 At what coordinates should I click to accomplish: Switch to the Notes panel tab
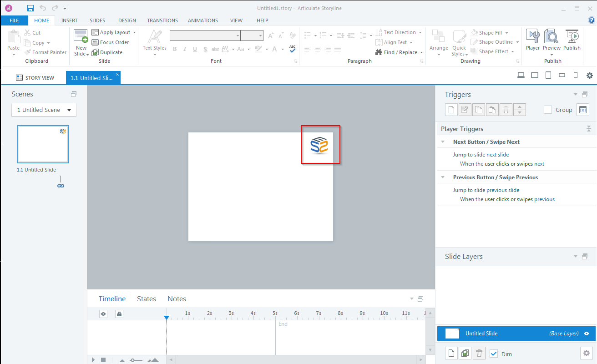click(x=177, y=299)
